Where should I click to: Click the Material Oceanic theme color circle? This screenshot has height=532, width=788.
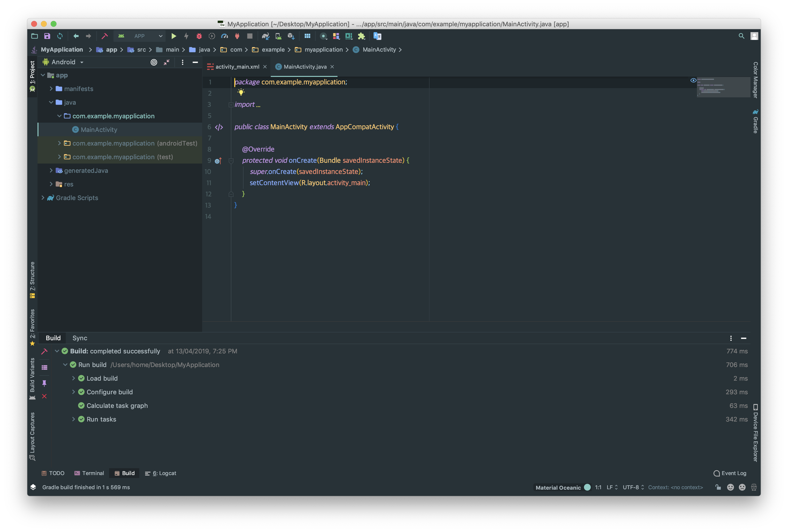(x=587, y=487)
